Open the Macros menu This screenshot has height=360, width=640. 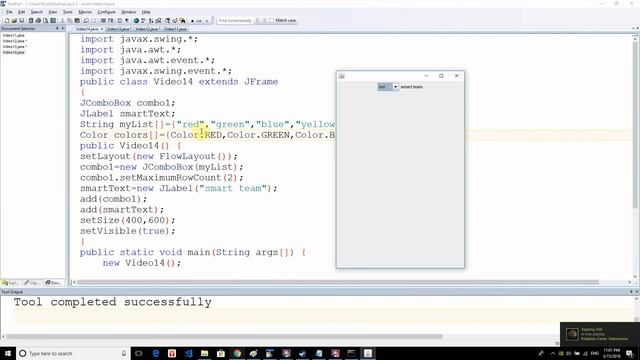(x=85, y=12)
